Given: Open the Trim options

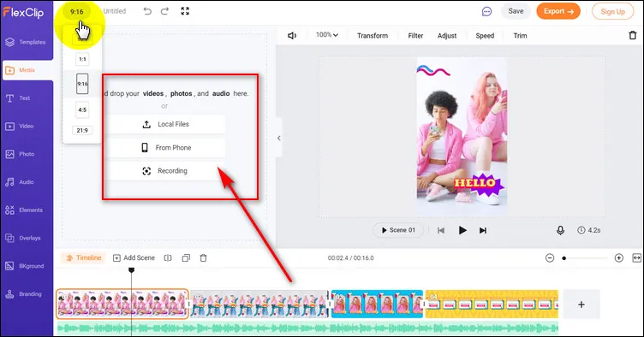Looking at the screenshot, I should (520, 36).
